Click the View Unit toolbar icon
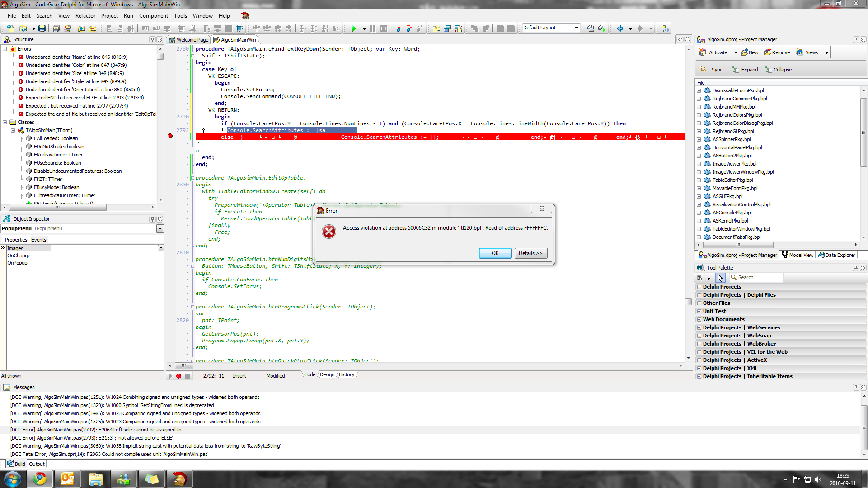This screenshot has width=868, height=488. point(436,28)
